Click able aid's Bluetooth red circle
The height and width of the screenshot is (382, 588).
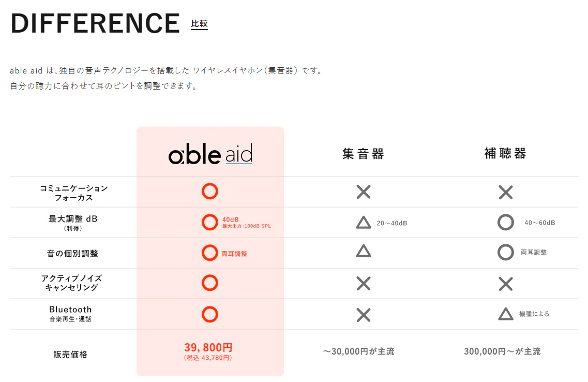[x=210, y=314]
